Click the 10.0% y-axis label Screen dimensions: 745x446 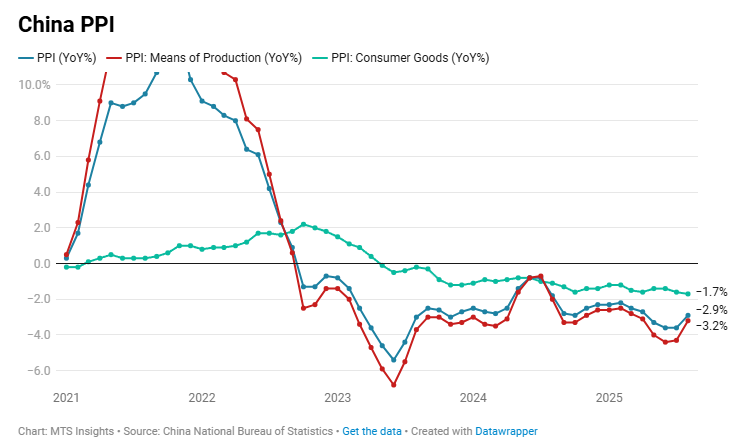[x=34, y=85]
